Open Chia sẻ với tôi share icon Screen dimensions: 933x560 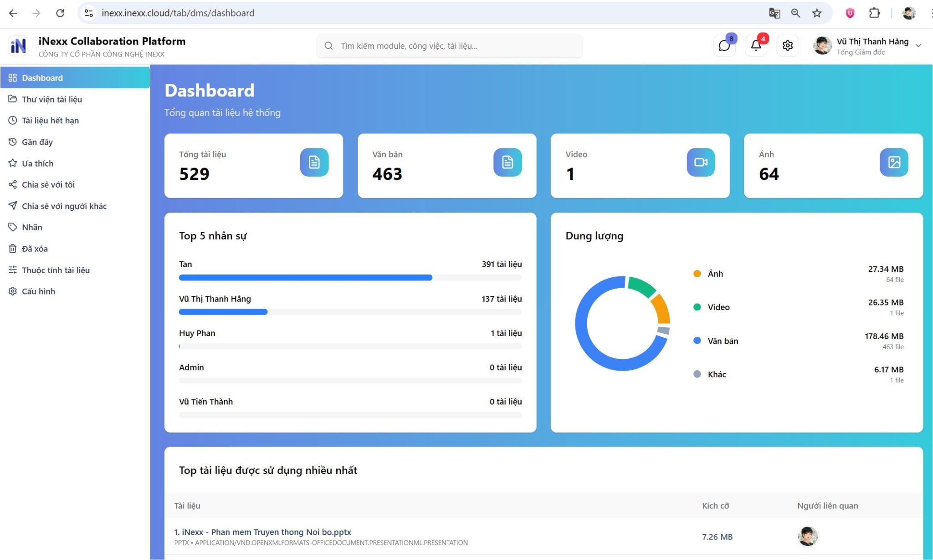[12, 184]
